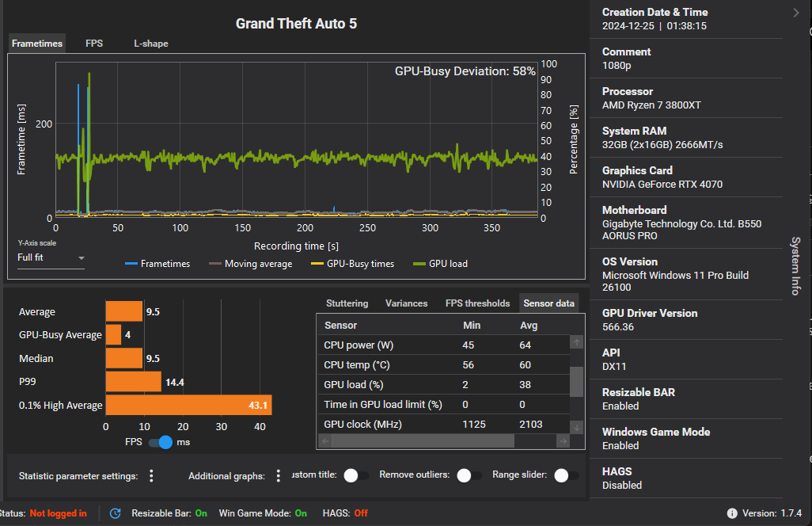This screenshot has height=526, width=812.
Task: Click the Grand Theft Auto 5 title
Action: (296, 23)
